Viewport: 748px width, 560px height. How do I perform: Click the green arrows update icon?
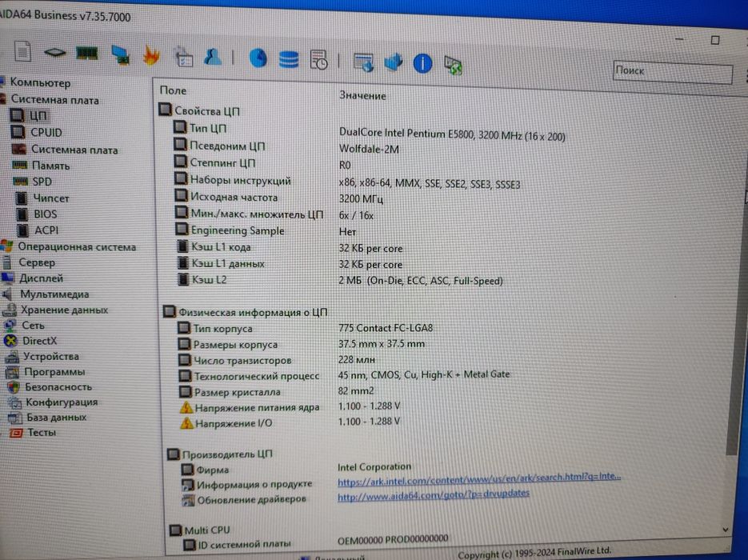click(x=452, y=65)
